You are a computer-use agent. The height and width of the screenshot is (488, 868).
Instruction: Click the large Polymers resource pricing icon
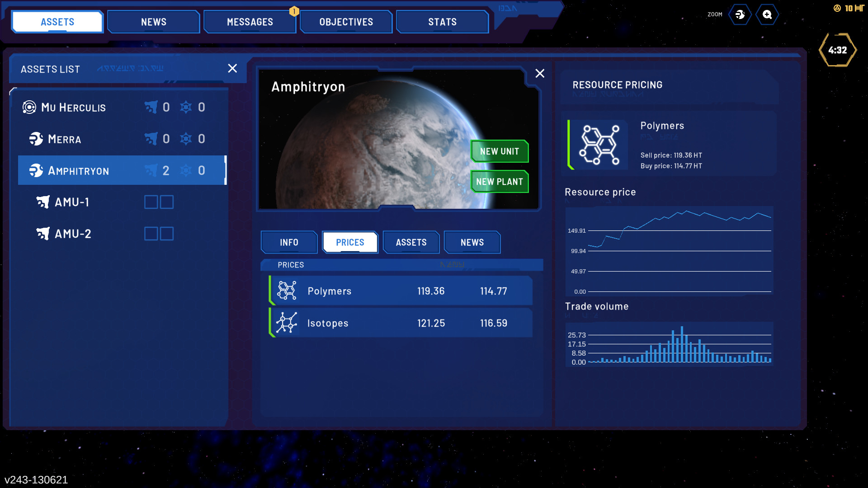tap(599, 145)
